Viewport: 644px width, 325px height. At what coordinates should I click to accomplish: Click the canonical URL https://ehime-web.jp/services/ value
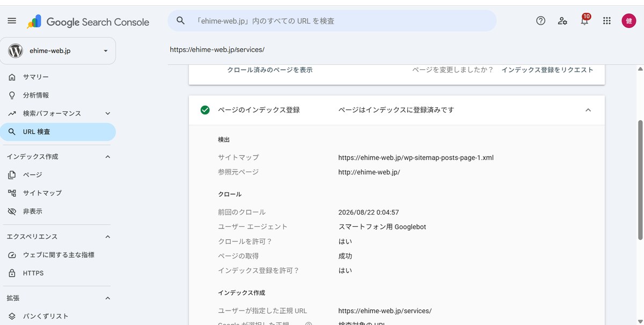click(x=385, y=311)
